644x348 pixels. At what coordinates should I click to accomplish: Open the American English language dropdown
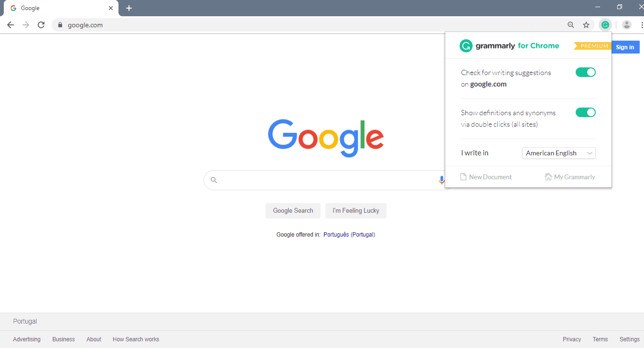[x=558, y=153]
